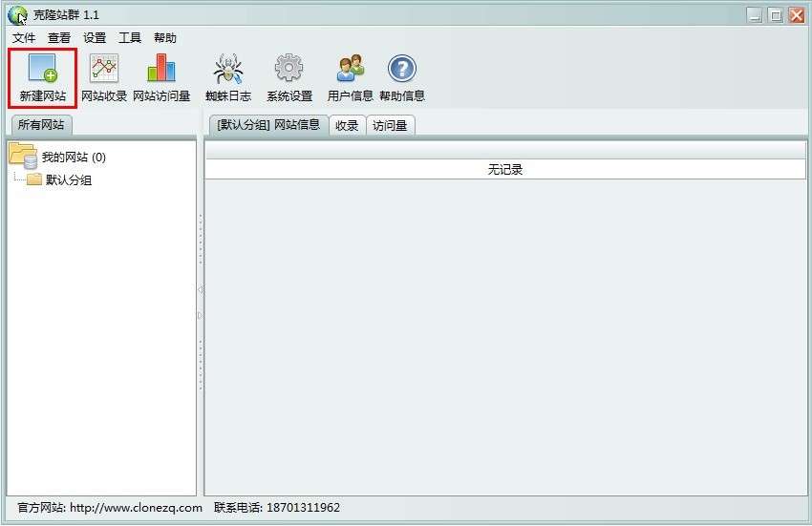The height and width of the screenshot is (526, 812).
Task: Open the 网站访问量 bar chart icon
Action: pyautogui.click(x=161, y=69)
